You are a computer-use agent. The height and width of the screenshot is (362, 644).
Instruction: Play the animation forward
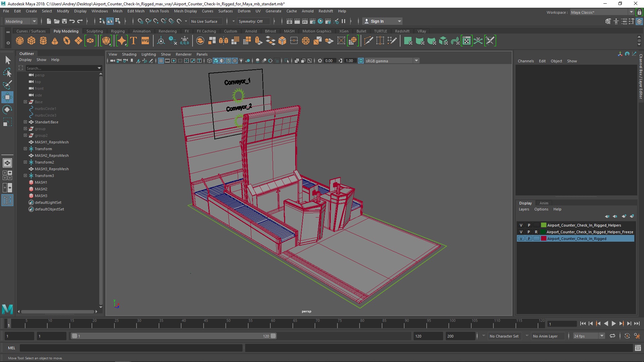tap(613, 324)
